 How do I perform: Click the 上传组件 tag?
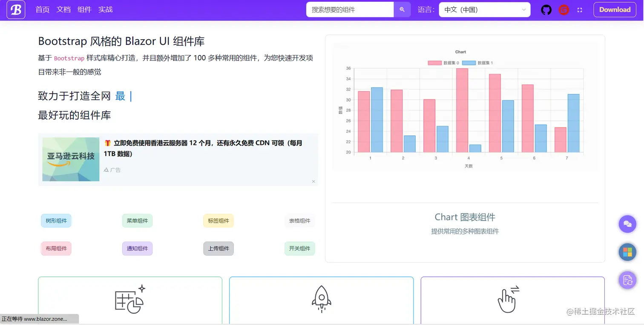(x=218, y=249)
